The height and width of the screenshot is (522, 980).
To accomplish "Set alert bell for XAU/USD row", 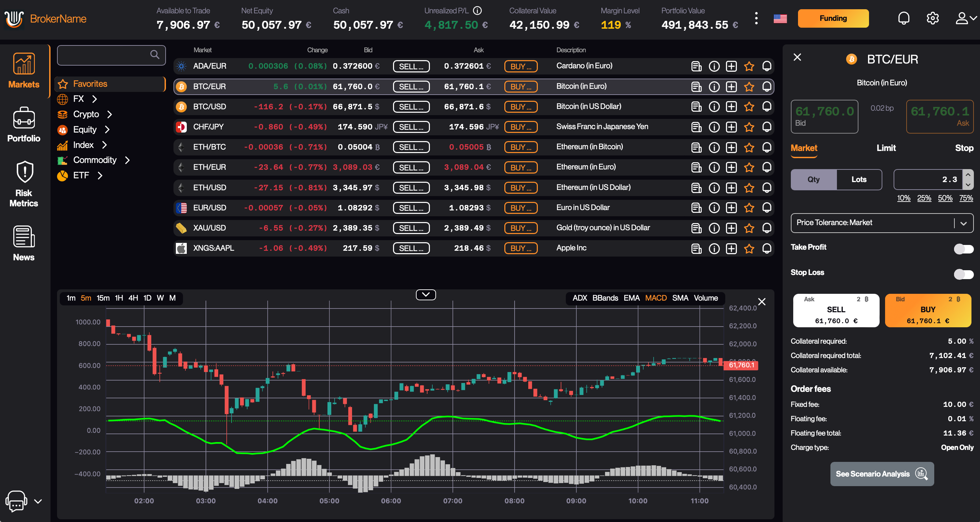I will 767,228.
